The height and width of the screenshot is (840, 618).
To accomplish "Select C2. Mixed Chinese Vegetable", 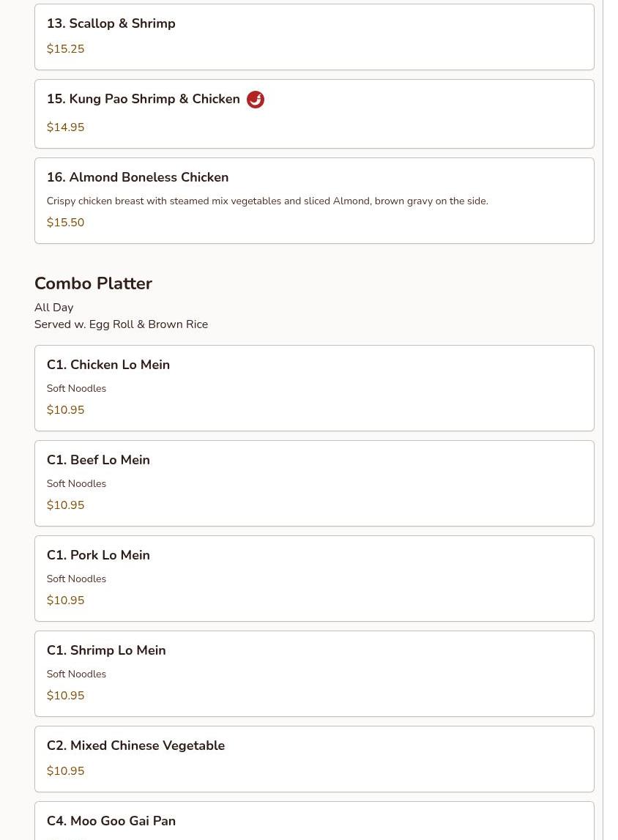I will (x=314, y=759).
